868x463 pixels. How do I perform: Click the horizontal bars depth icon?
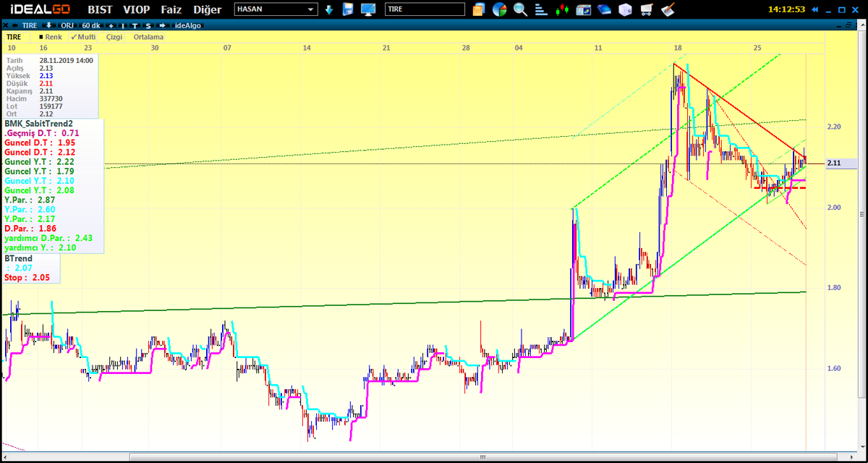(x=541, y=9)
